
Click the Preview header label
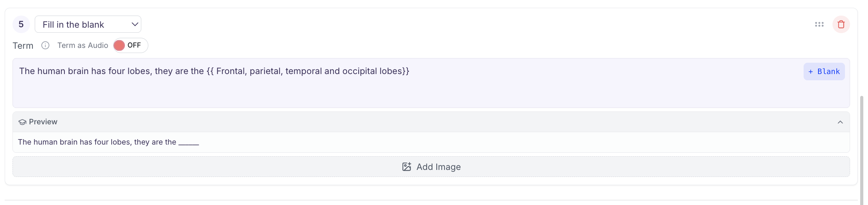[43, 122]
